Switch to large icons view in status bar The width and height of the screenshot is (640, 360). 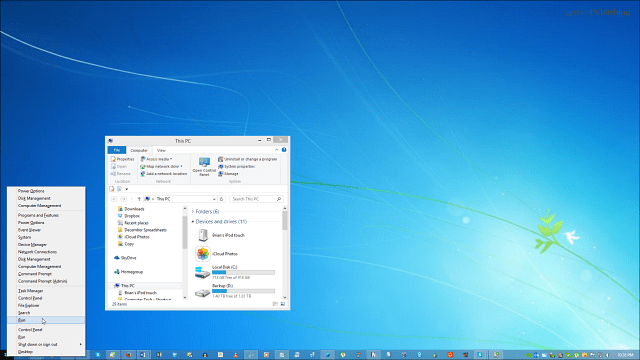point(282,304)
